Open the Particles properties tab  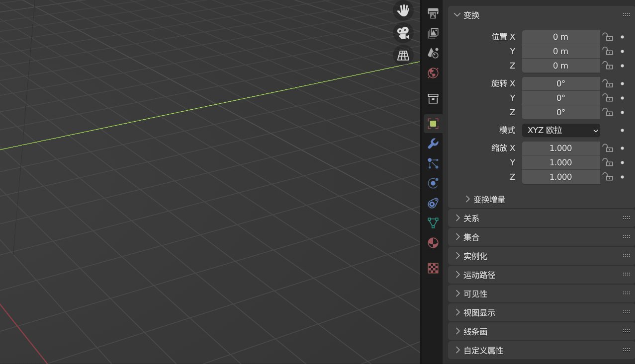(x=433, y=163)
